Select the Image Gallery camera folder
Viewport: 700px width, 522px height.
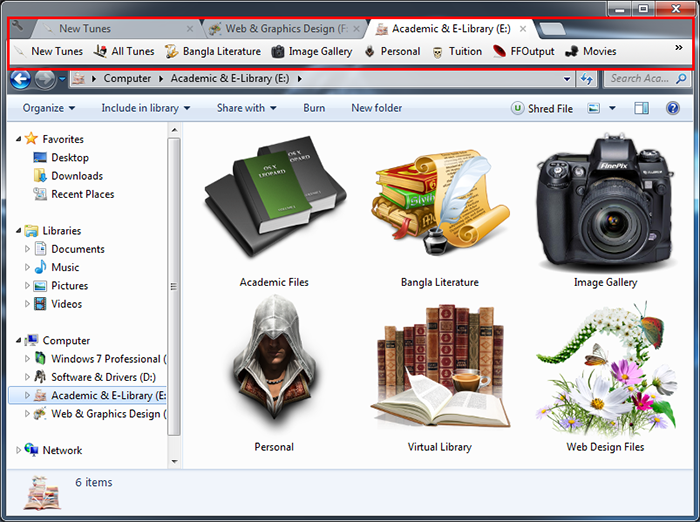[x=605, y=210]
